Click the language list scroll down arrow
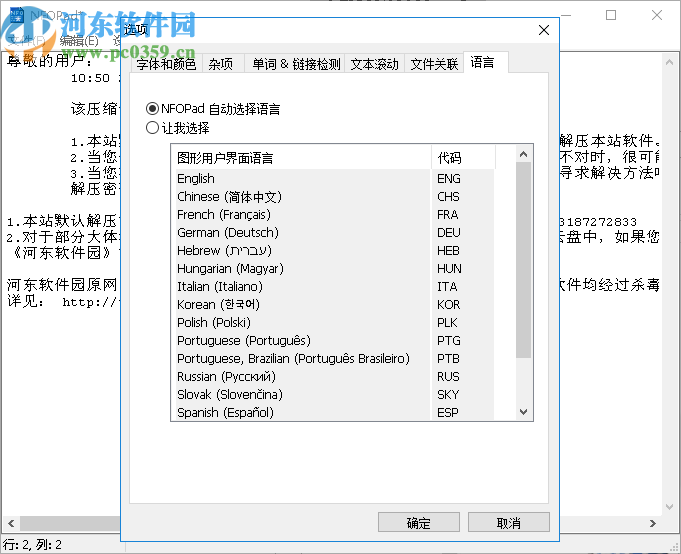This screenshot has width=681, height=554. coord(523,412)
